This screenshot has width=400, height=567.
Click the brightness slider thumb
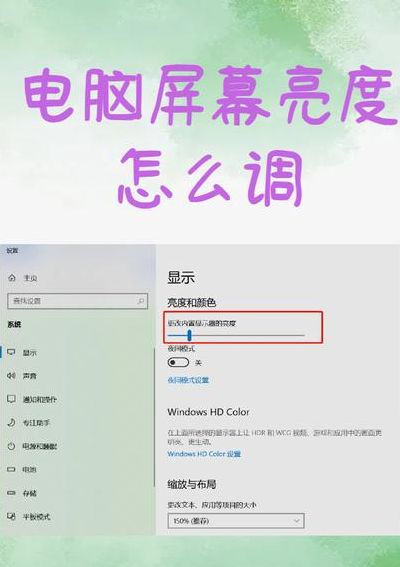tap(189, 336)
